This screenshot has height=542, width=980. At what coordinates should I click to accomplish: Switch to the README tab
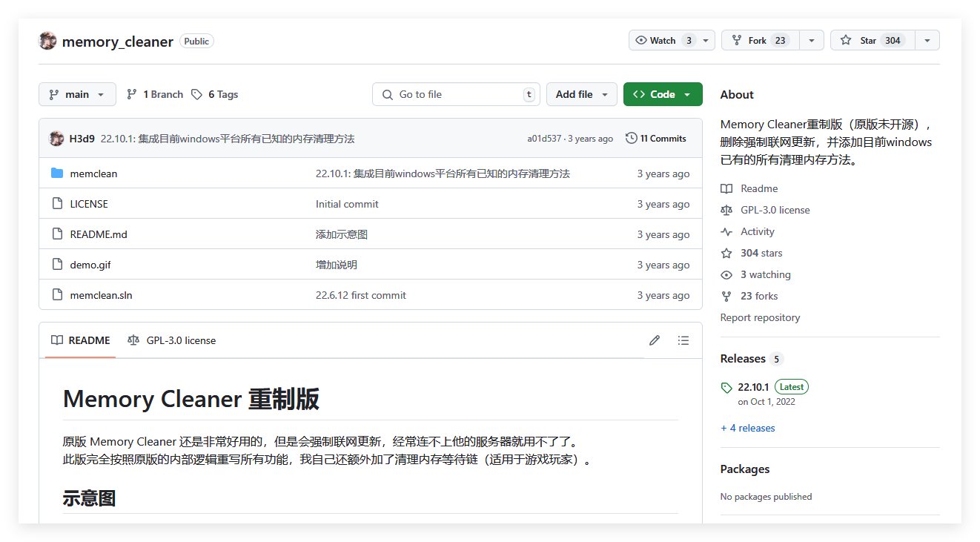click(80, 340)
